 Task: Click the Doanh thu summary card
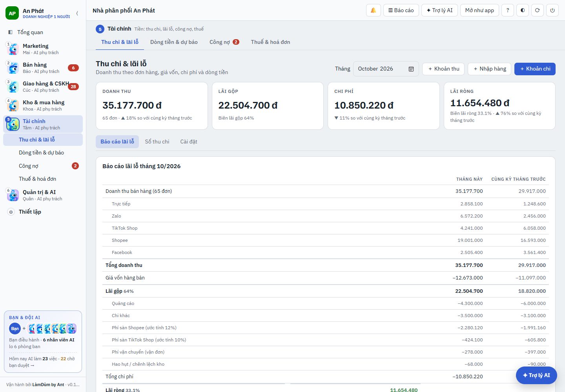point(152,106)
